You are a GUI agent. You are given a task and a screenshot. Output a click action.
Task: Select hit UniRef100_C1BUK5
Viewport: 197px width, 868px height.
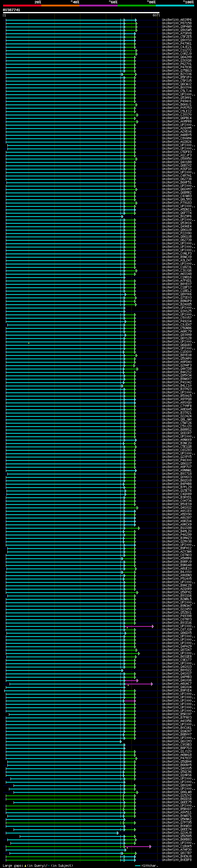176,846
